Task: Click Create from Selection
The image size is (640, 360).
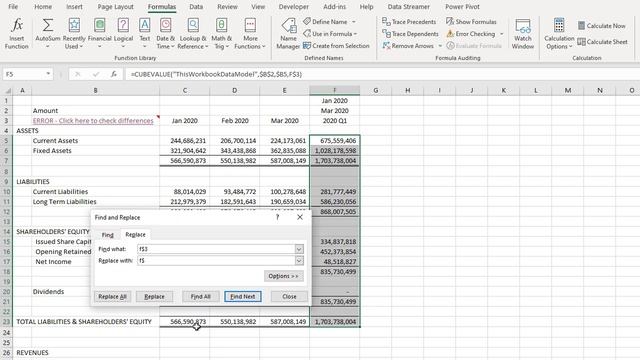Action: coord(336,46)
